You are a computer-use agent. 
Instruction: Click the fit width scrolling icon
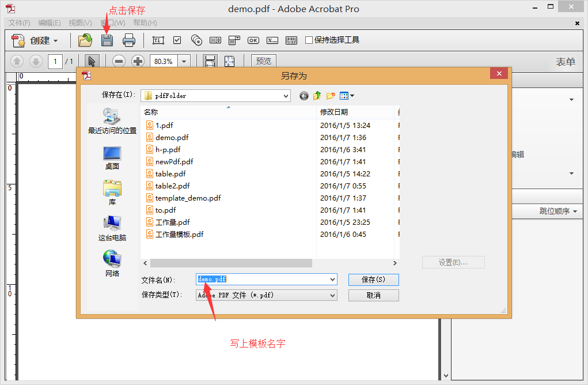click(x=210, y=61)
